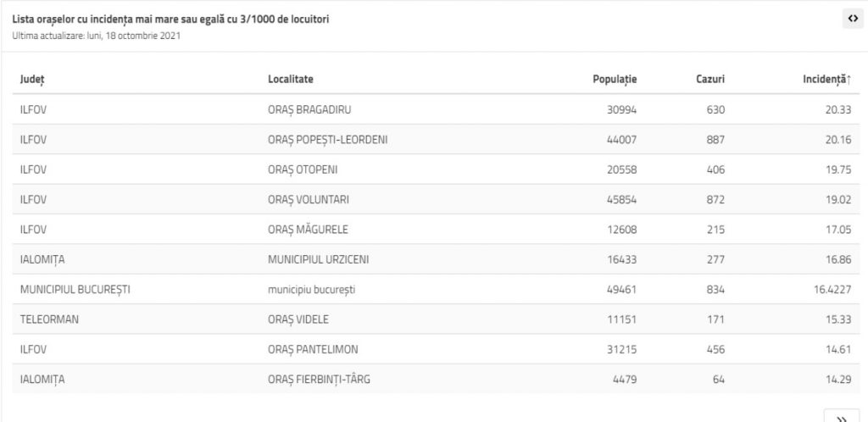Click the ORAȘ OTOPENI locality
The height and width of the screenshot is (422, 868).
pos(303,169)
